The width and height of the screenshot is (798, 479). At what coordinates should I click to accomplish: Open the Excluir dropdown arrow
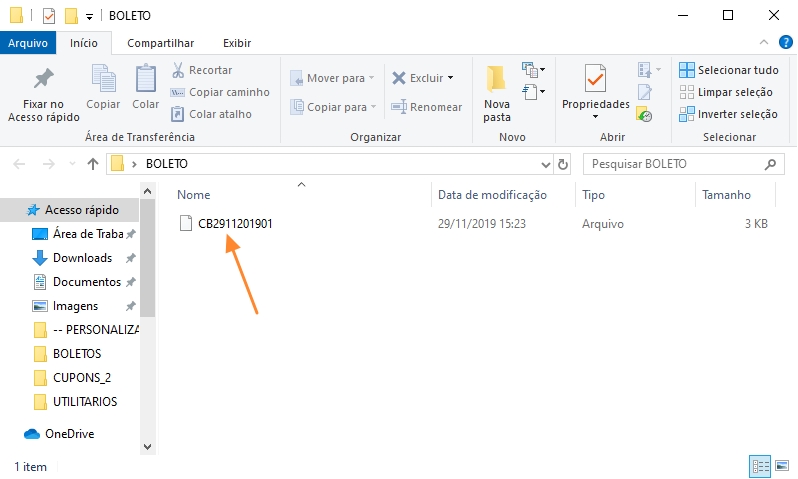point(450,78)
